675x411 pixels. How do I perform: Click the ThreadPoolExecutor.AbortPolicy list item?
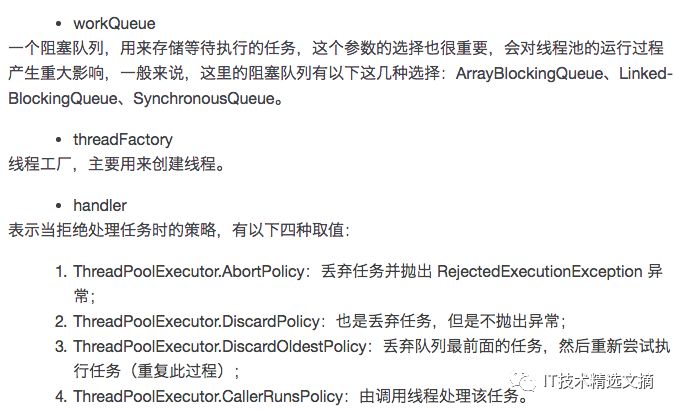[185, 272]
